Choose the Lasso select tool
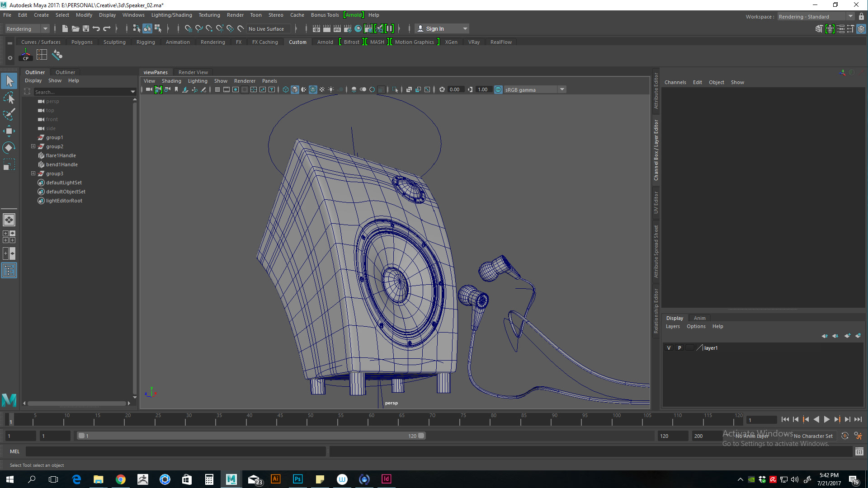Viewport: 868px width, 488px height. click(9, 98)
